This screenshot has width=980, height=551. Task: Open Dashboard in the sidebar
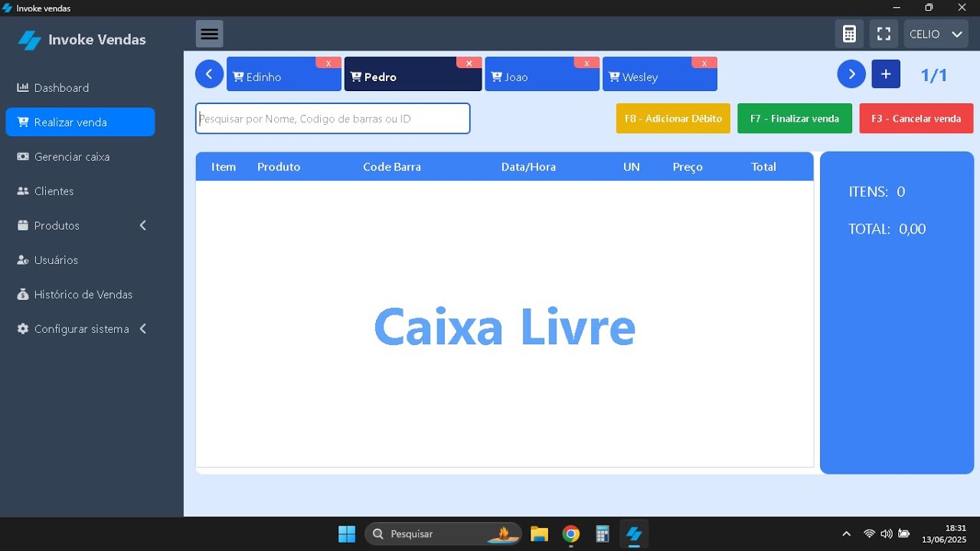point(61,88)
